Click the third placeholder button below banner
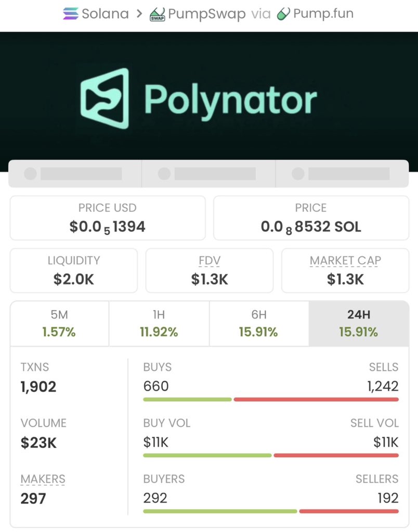 coord(342,174)
